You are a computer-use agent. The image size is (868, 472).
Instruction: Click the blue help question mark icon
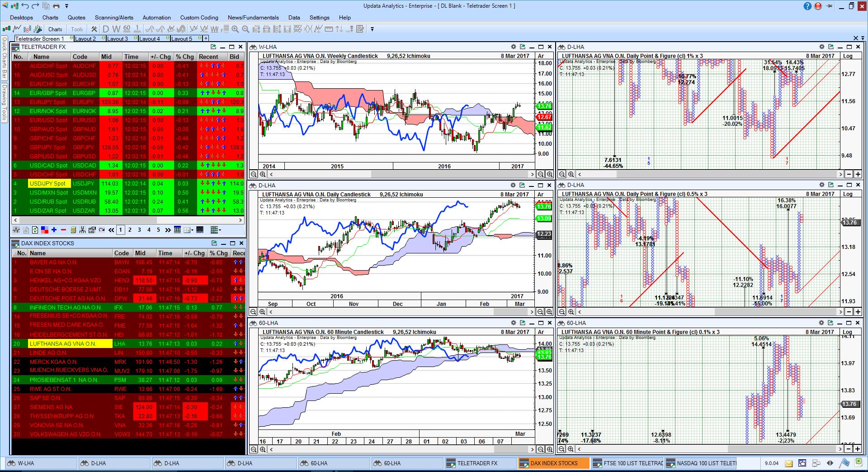click(x=807, y=6)
